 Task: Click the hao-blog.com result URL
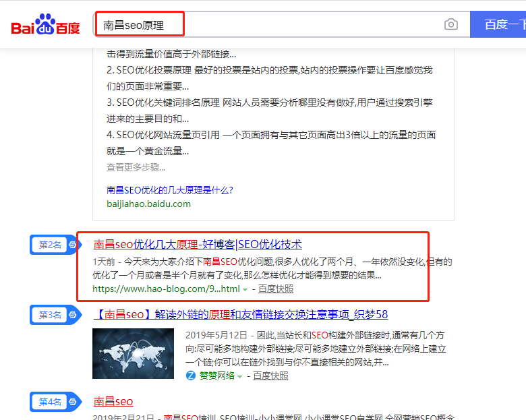[x=166, y=289]
